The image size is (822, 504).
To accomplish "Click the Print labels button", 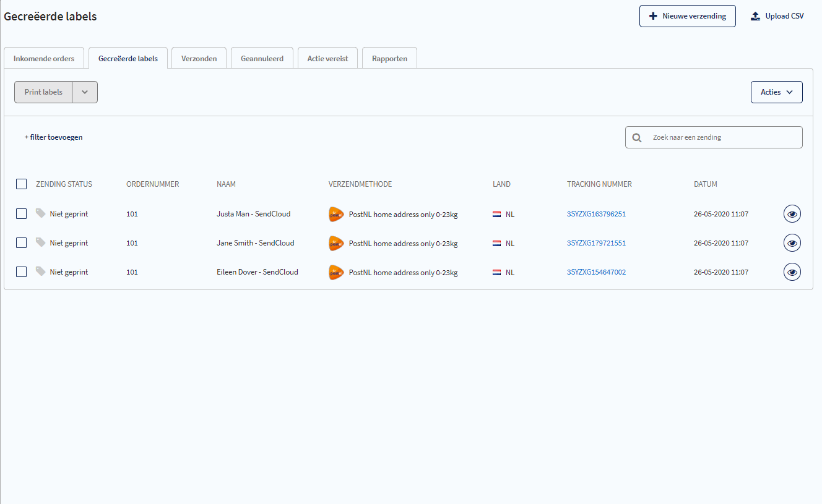I will [x=43, y=92].
